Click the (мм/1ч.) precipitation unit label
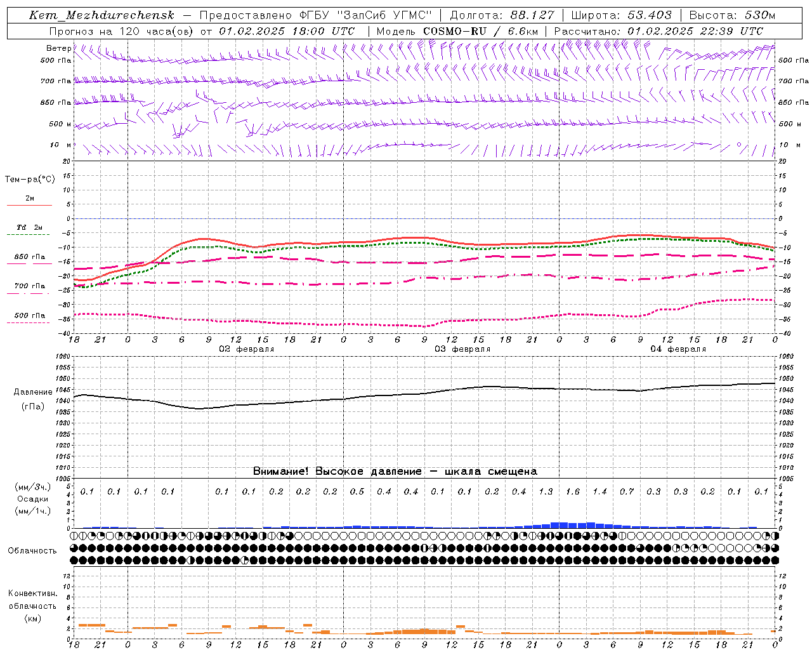Screen dimensions: 812x650 click(32, 511)
